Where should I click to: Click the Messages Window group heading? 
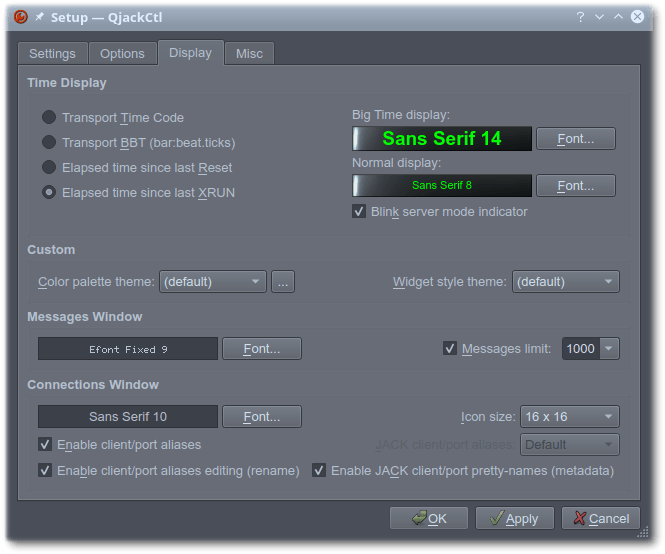click(85, 316)
